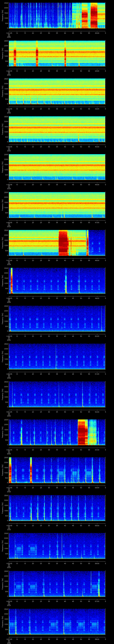Click the 55:00 minute tick label
This screenshot has height=644, width=114.
[97, 525]
